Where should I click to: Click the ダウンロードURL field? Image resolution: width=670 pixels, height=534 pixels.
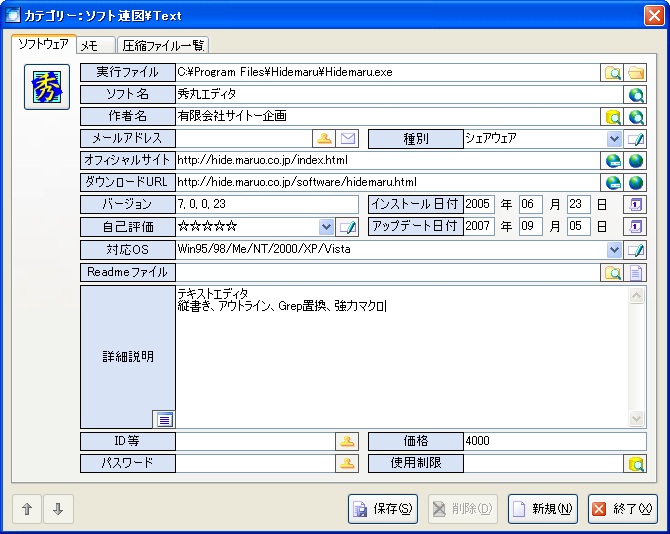coord(388,183)
